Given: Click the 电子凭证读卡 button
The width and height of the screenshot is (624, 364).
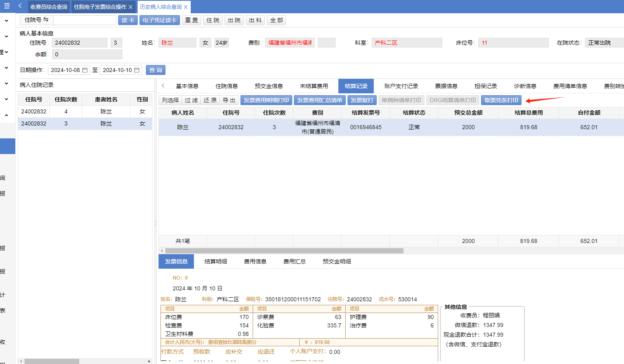Looking at the screenshot, I should (x=160, y=20).
